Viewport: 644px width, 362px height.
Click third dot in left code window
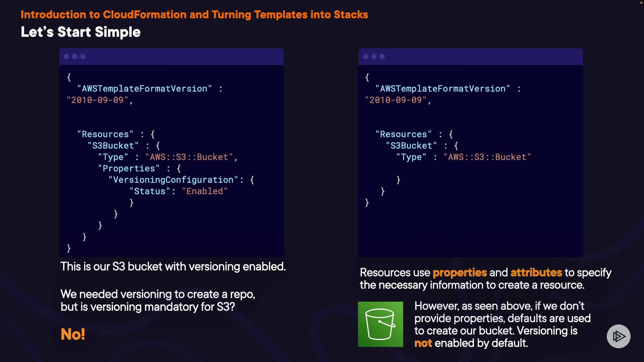[x=83, y=57]
